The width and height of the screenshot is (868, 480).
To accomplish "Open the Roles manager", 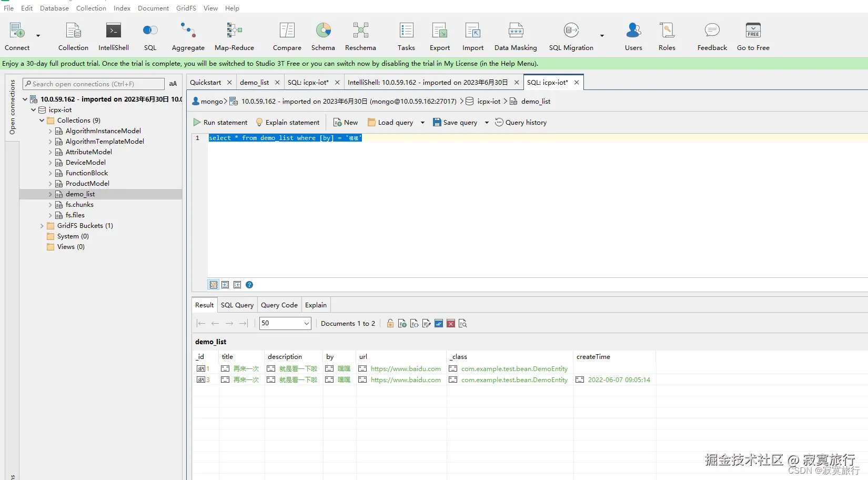I will click(x=667, y=36).
